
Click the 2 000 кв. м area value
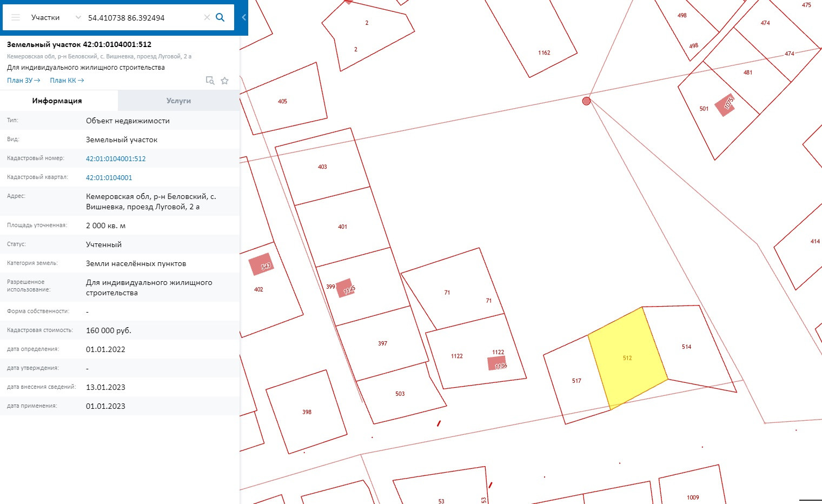click(105, 226)
